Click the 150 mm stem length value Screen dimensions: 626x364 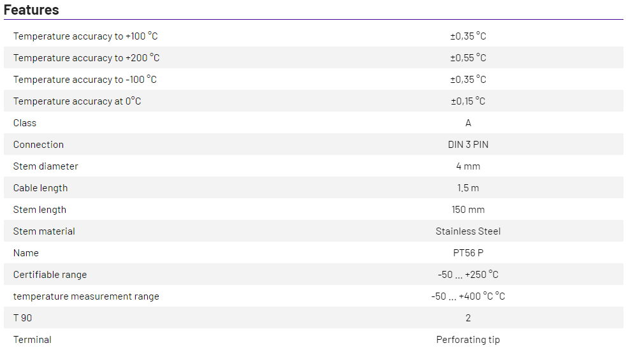(x=468, y=210)
